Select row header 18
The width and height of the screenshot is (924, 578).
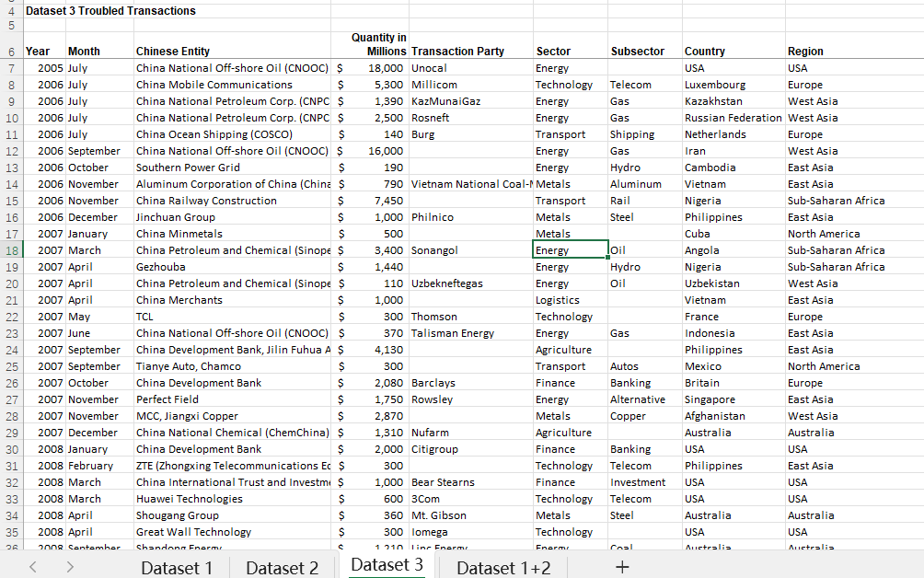point(12,250)
